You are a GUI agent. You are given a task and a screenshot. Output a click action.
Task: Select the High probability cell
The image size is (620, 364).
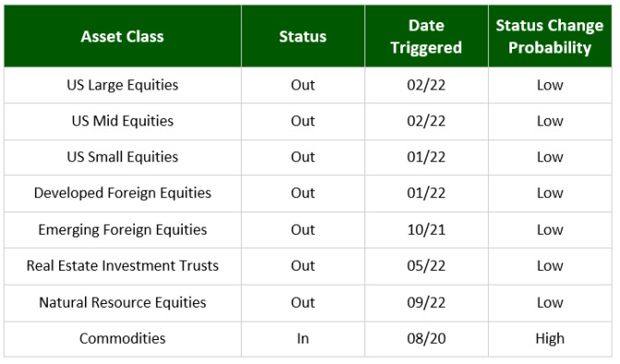(x=550, y=339)
